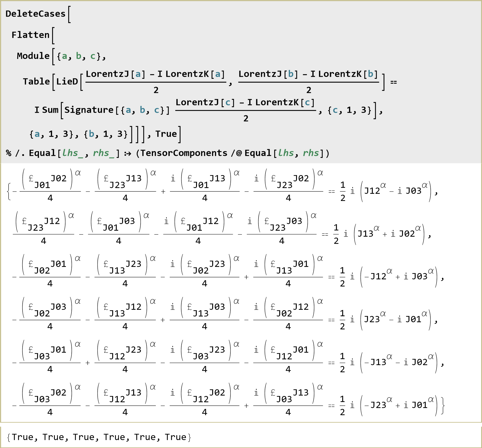Click LorentzJ[c] numerator inside the Sum
The height and width of the screenshot is (448, 482).
pyautogui.click(x=205, y=103)
